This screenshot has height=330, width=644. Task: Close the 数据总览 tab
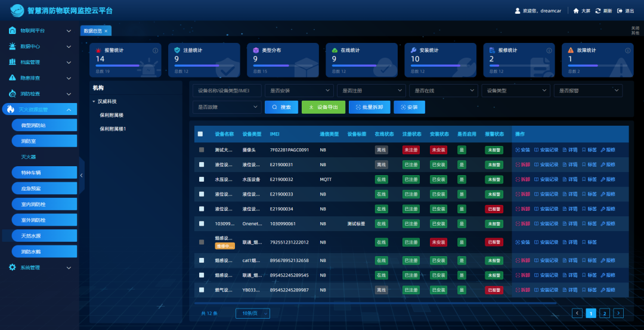click(106, 31)
